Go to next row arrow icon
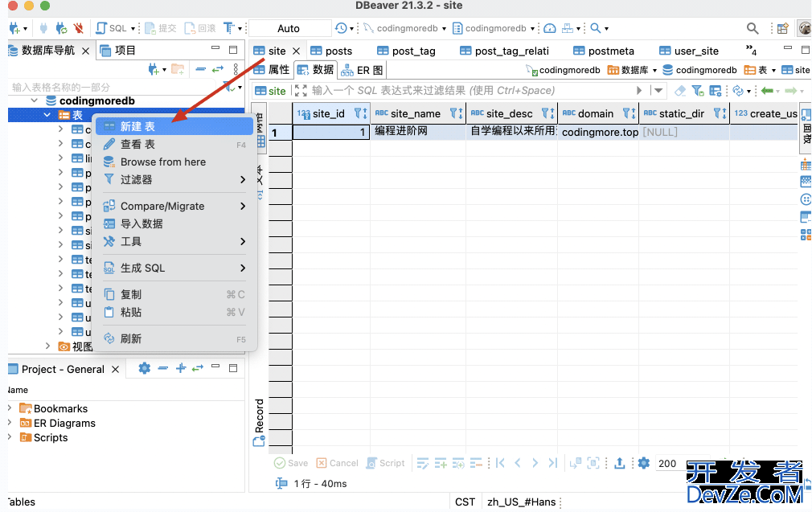Image resolution: width=812 pixels, height=512 pixels. pyautogui.click(x=535, y=463)
